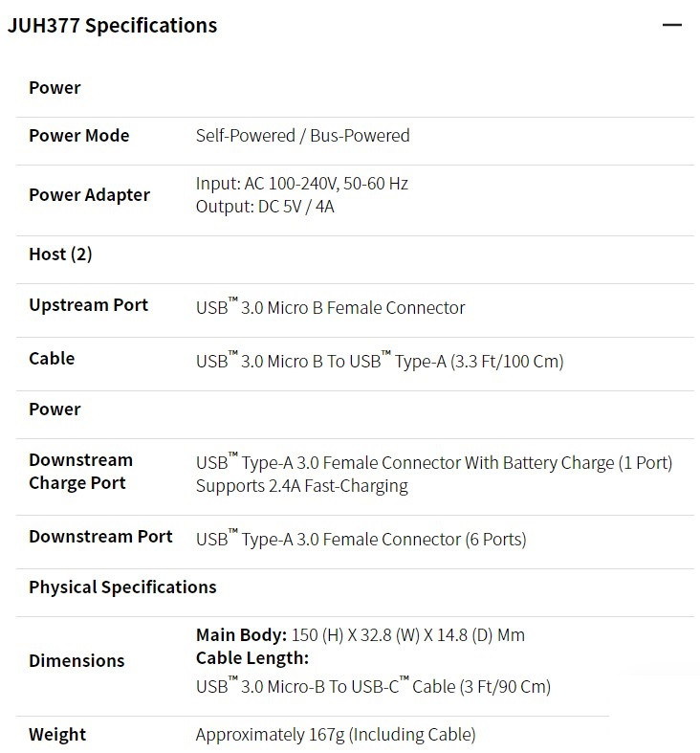Click the Downstream Charge Port label
The width and height of the screenshot is (700, 753).
point(80,471)
